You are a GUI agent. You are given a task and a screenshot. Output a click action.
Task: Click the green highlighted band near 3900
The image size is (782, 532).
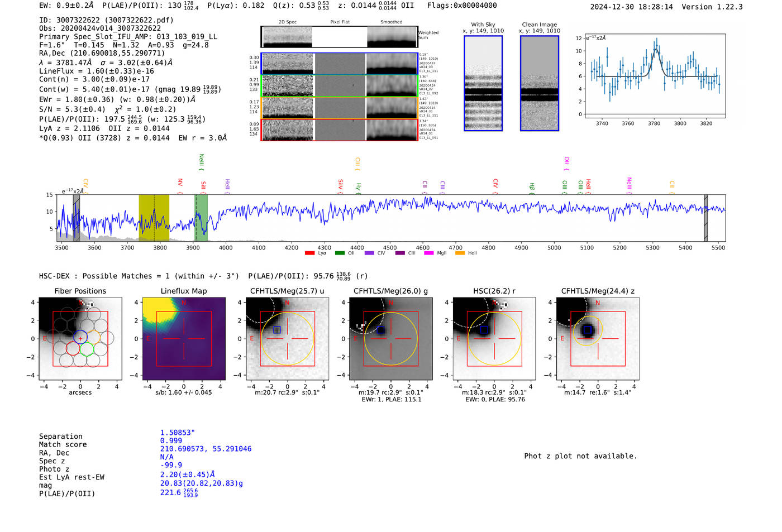pyautogui.click(x=201, y=218)
